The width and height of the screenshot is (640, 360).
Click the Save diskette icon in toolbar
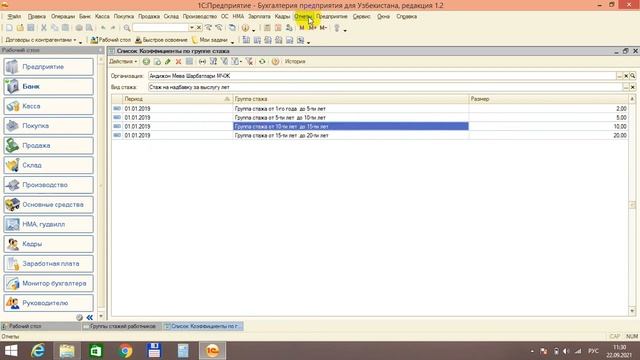click(x=31, y=28)
